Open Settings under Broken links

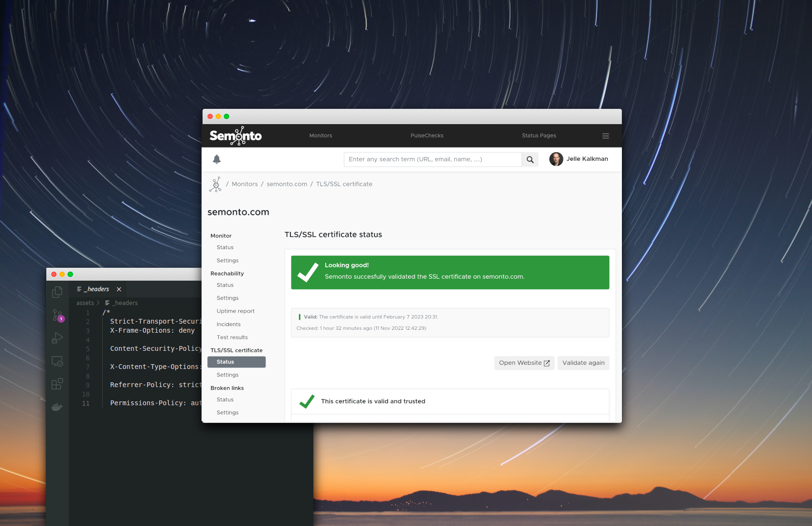pos(227,413)
